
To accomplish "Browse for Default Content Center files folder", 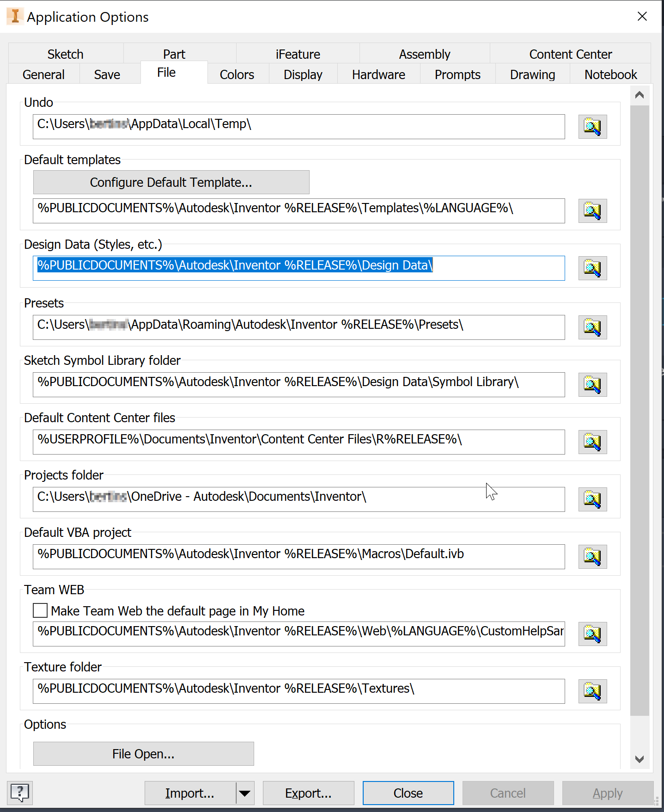I will point(592,442).
